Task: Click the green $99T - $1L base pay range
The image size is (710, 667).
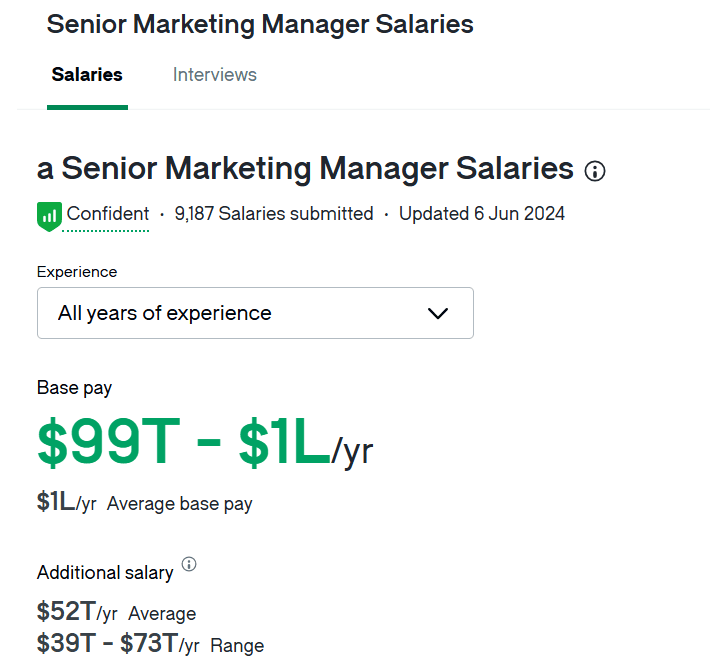Action: coord(184,444)
